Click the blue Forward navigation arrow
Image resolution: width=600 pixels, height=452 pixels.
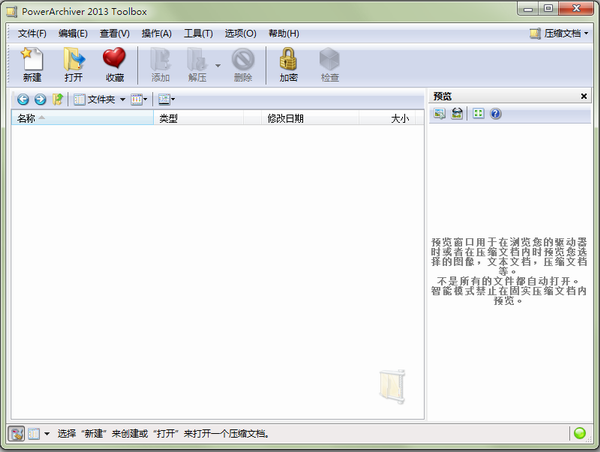pyautogui.click(x=40, y=100)
